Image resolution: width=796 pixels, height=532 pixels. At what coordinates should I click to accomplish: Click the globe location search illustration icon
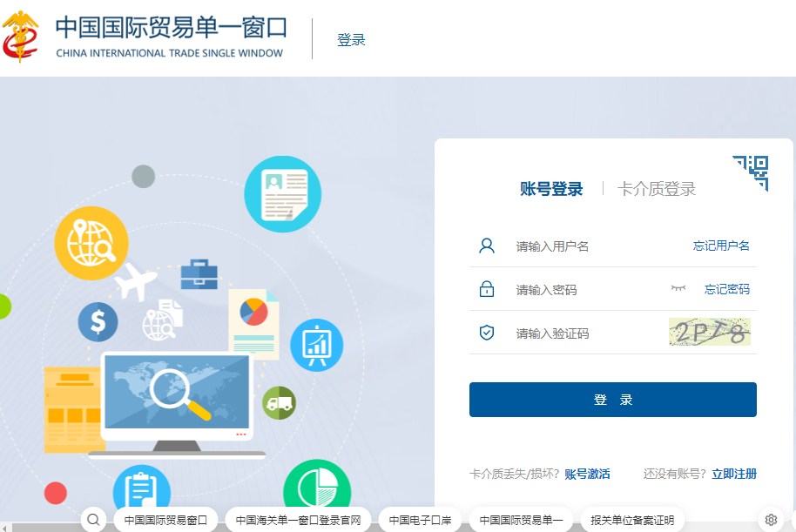tap(91, 243)
